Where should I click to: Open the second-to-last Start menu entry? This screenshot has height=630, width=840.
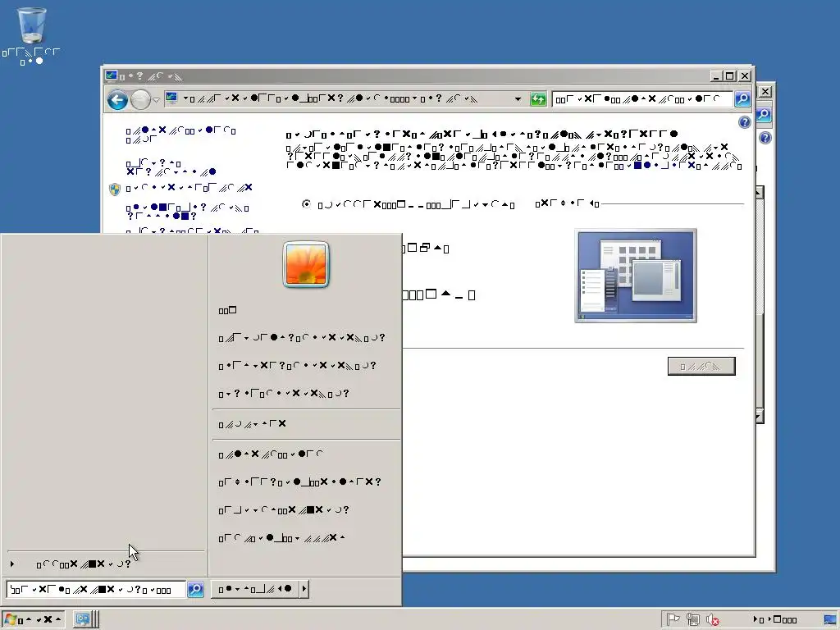[284, 510]
